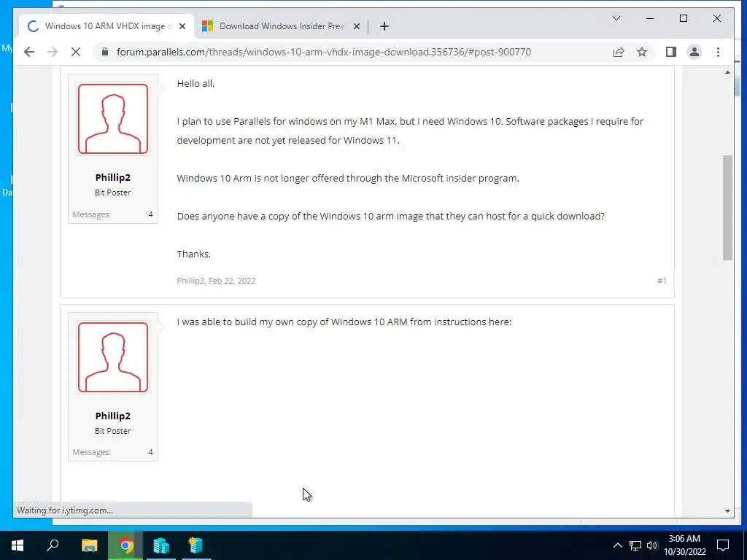Click the scrollbar up arrow

point(727,72)
